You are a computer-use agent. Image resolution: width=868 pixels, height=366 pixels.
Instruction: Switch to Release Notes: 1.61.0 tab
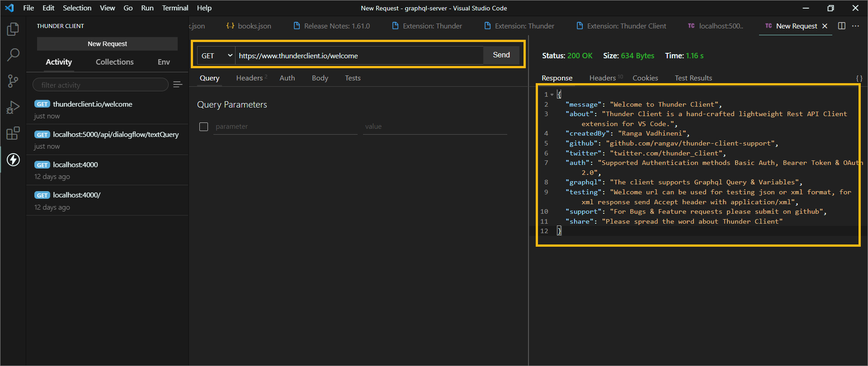pos(332,26)
